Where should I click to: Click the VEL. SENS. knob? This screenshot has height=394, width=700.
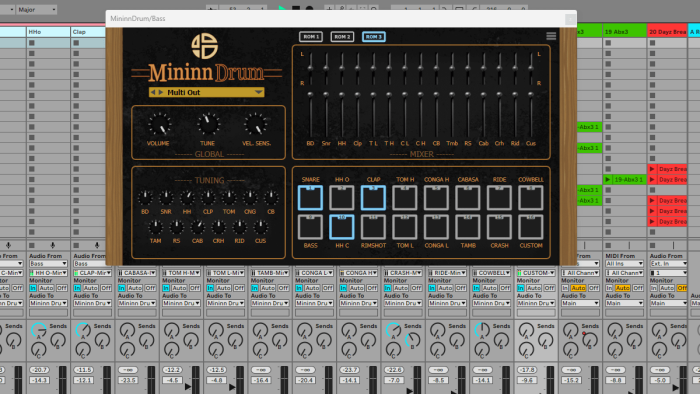(x=256, y=124)
